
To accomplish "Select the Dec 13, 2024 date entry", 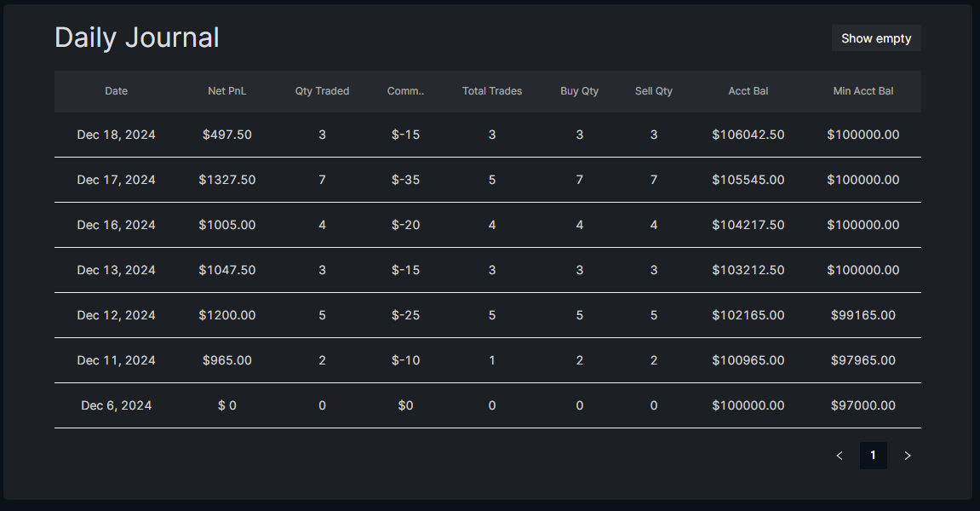I will point(117,270).
